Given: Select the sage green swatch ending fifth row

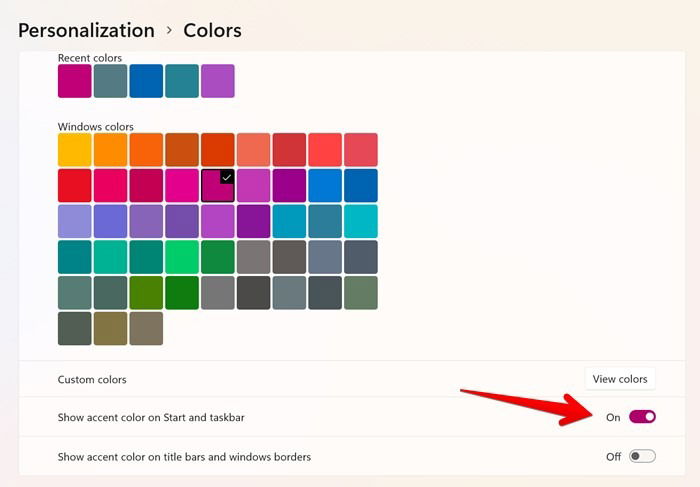Looking at the screenshot, I should [361, 293].
